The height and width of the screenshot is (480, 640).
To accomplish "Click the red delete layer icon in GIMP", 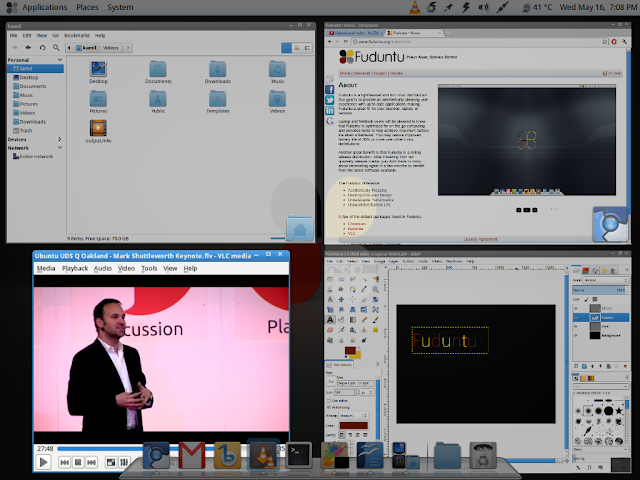I will [x=625, y=366].
